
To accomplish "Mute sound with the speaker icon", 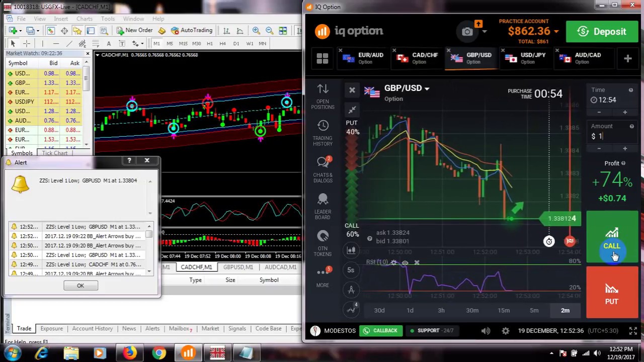I will 486,330.
